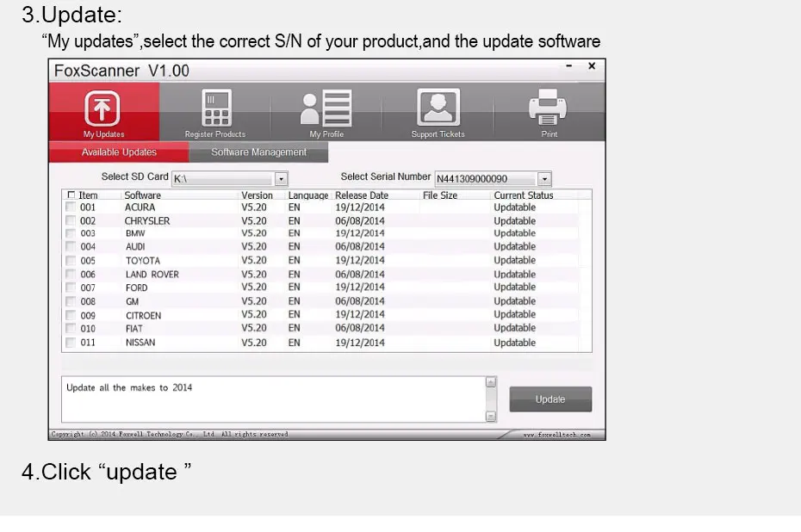The height and width of the screenshot is (532, 801).
Task: Select the Print icon
Action: [x=548, y=107]
